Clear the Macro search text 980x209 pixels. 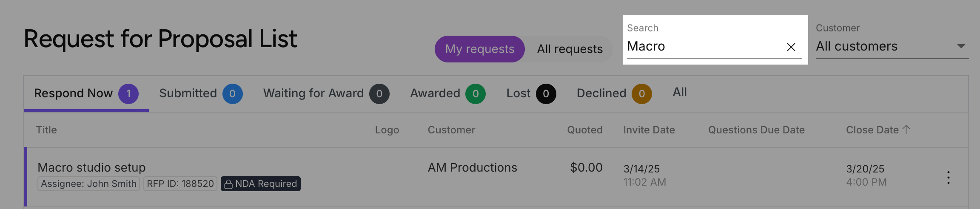tap(791, 47)
